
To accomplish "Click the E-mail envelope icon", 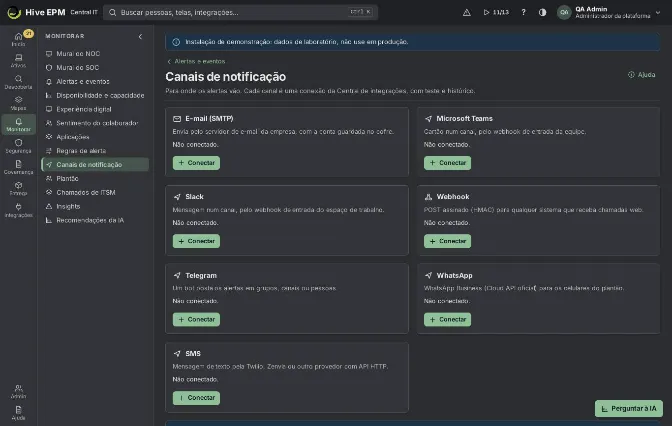I will [x=177, y=119].
